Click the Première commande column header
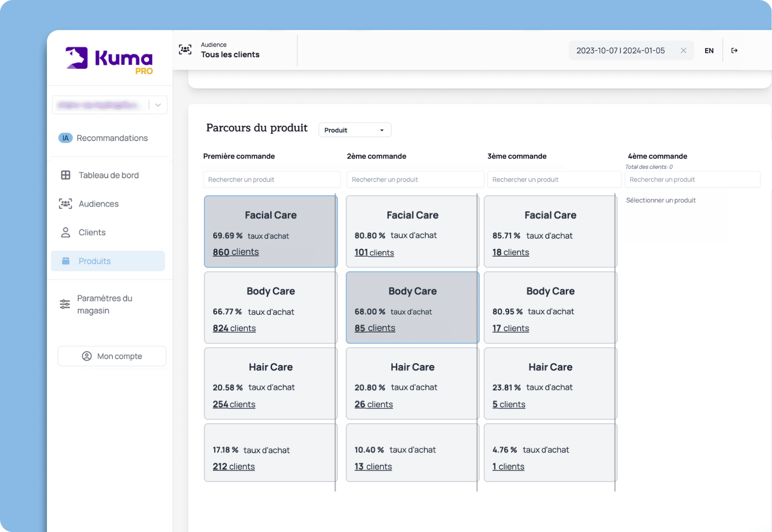772x532 pixels. [x=239, y=156]
